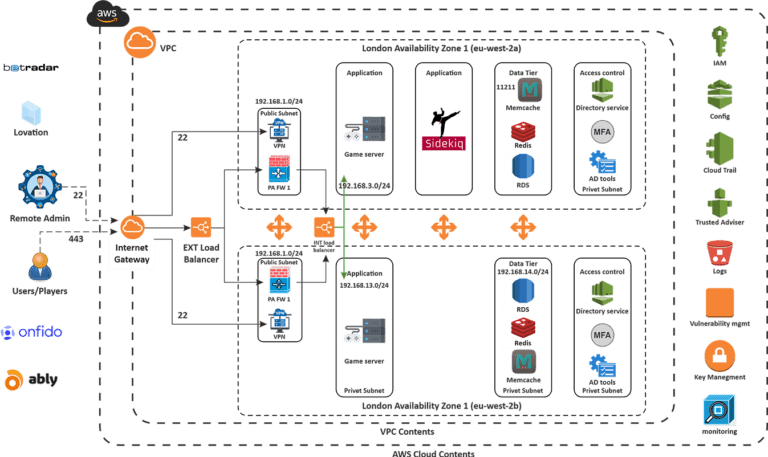Select the VPC cloud icon
768x457 pixels.
[140, 42]
